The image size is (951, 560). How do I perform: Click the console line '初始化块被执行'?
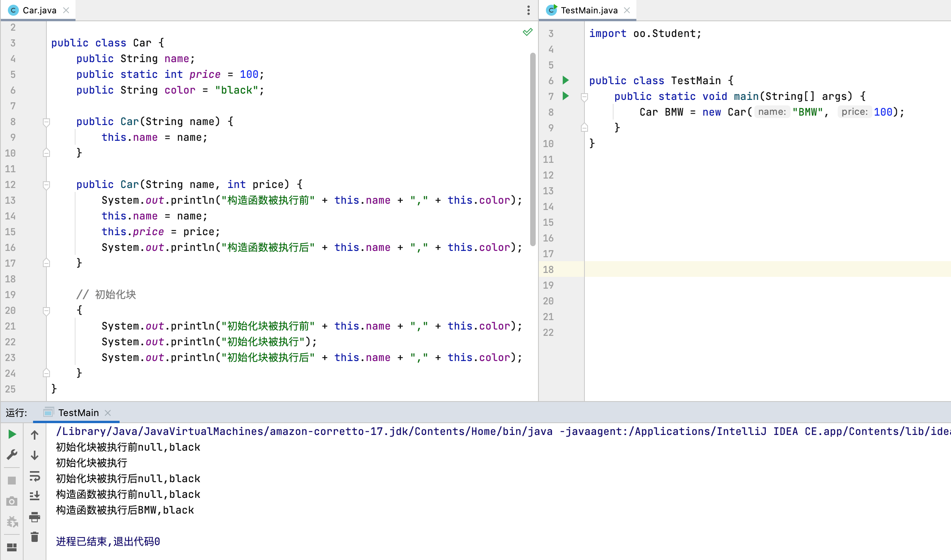[92, 463]
